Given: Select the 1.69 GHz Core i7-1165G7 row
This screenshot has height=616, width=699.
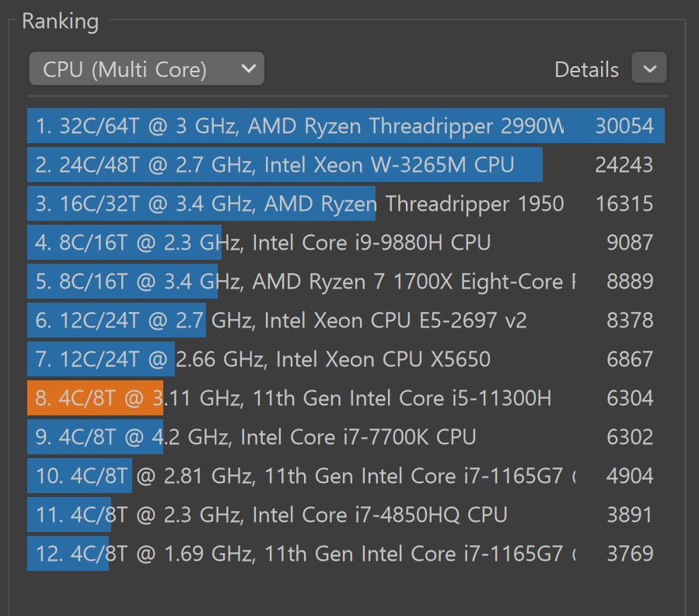Looking at the screenshot, I should tap(345, 554).
